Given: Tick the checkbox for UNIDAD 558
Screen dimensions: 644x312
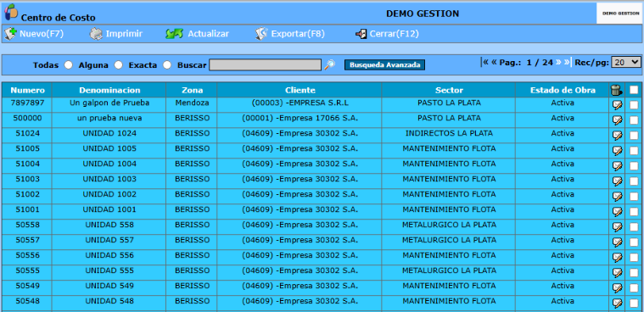Looking at the screenshot, I should pyautogui.click(x=634, y=226).
